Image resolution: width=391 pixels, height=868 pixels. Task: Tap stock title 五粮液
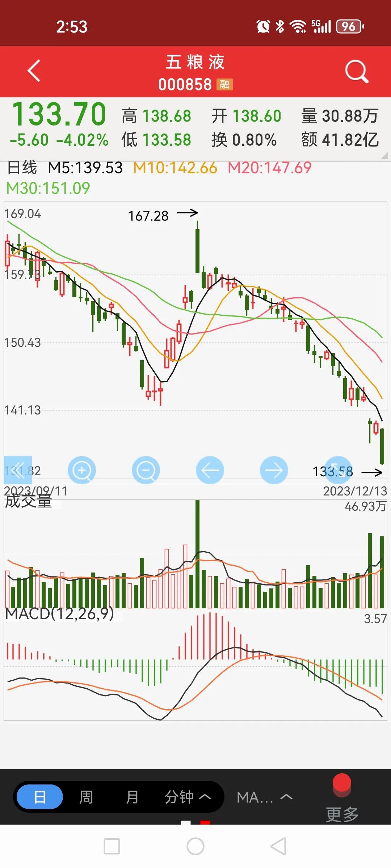pos(195,62)
